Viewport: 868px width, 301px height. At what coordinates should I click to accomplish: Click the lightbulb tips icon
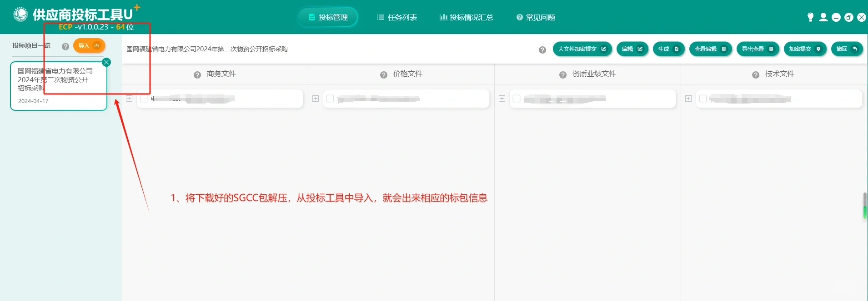810,17
